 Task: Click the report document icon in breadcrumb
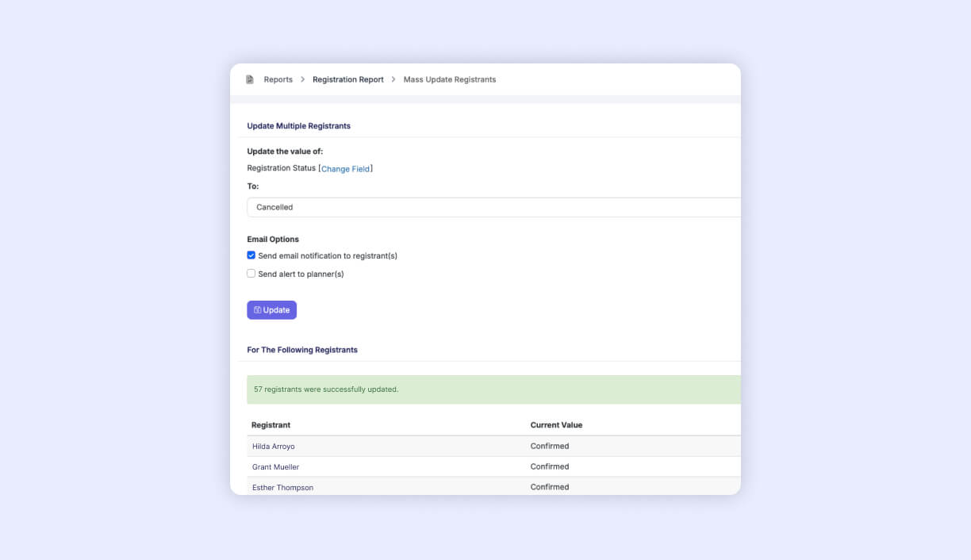[250, 79]
